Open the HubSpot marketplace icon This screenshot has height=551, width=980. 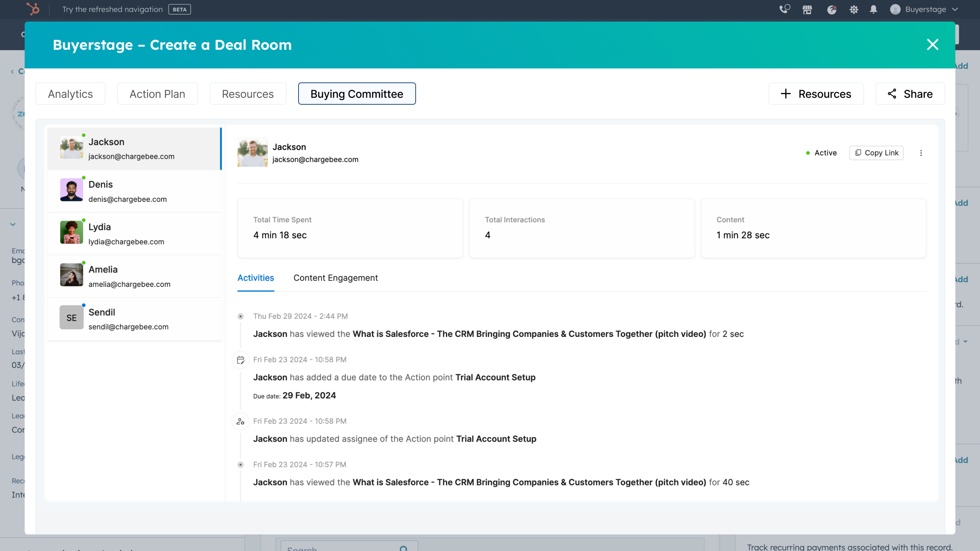point(807,9)
